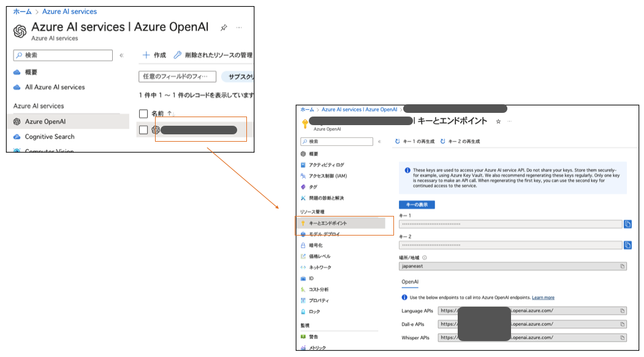Copy the Dall-e APIs endpoint
Image resolution: width=644 pixels, height=357 pixels.
click(x=623, y=324)
